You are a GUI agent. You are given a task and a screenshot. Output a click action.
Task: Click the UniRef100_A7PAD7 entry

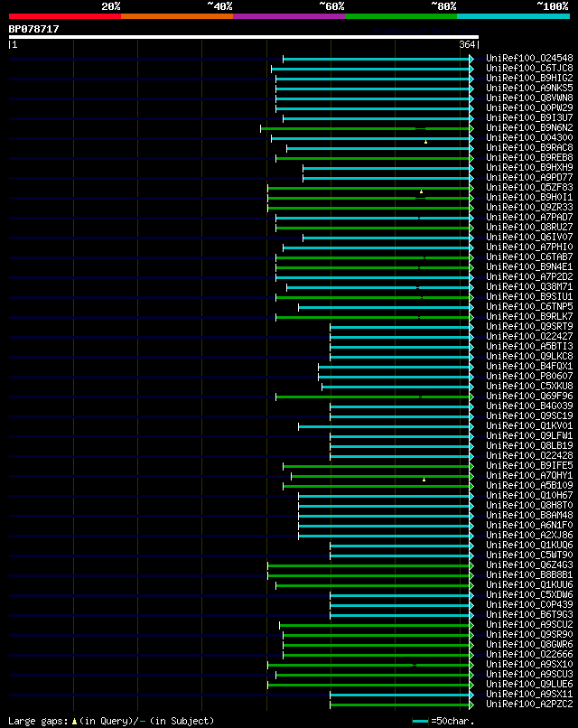click(x=529, y=217)
